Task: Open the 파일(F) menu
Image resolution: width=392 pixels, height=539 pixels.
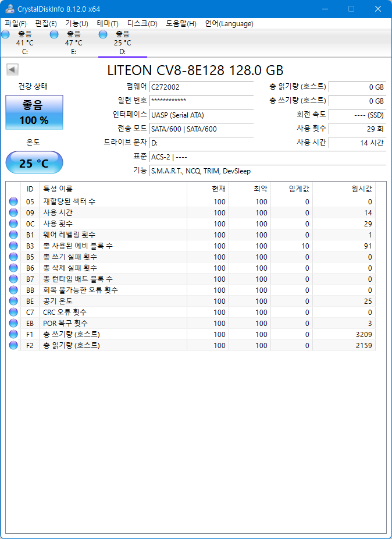Action: pyautogui.click(x=16, y=24)
